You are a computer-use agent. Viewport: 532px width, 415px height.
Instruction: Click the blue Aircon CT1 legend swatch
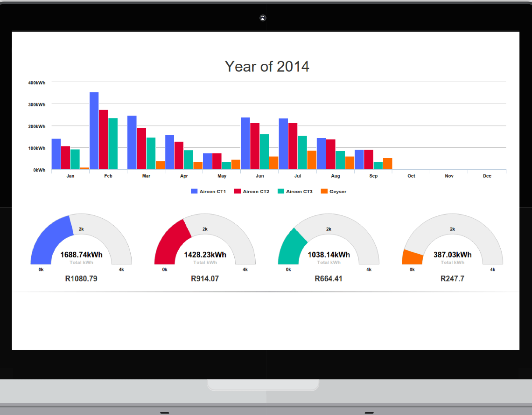pos(194,191)
